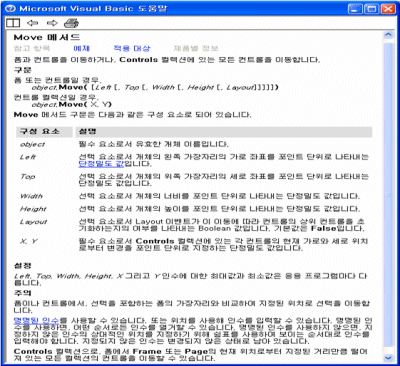The width and height of the screenshot is (400, 366).
Task: Toggle the show/hide navigation pane icon
Action: [13, 23]
